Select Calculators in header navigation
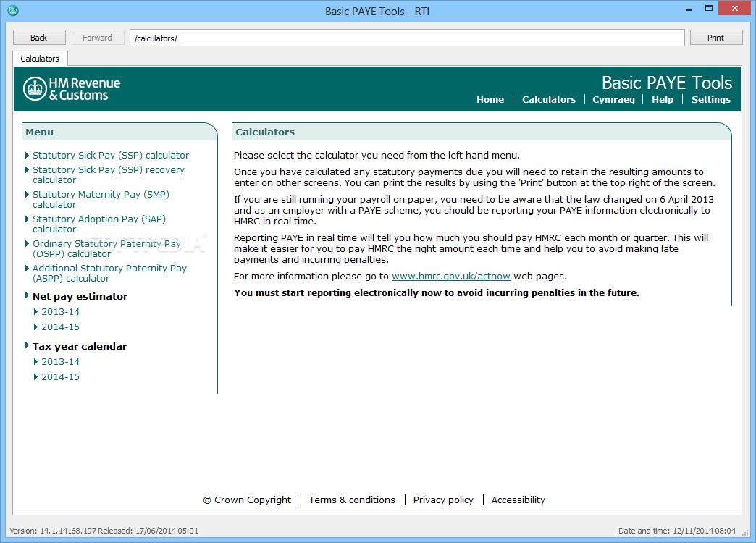 [549, 99]
